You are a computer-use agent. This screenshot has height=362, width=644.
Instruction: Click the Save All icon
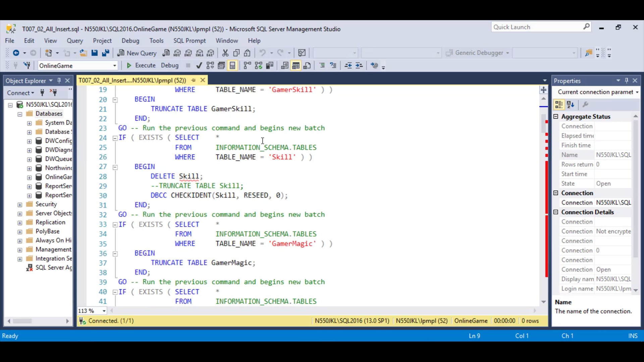click(106, 53)
